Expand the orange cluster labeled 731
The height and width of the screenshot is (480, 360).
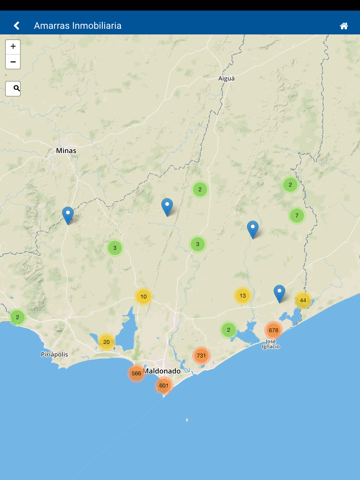(201, 355)
